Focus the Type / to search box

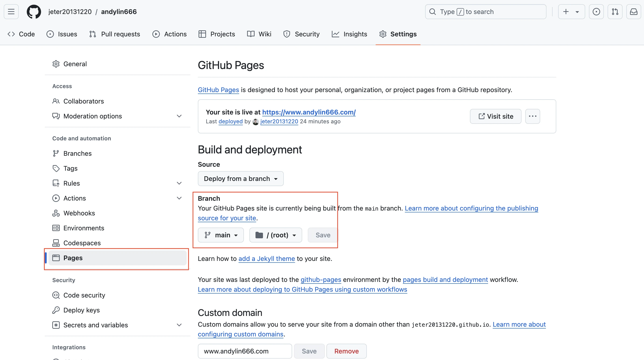tap(486, 12)
